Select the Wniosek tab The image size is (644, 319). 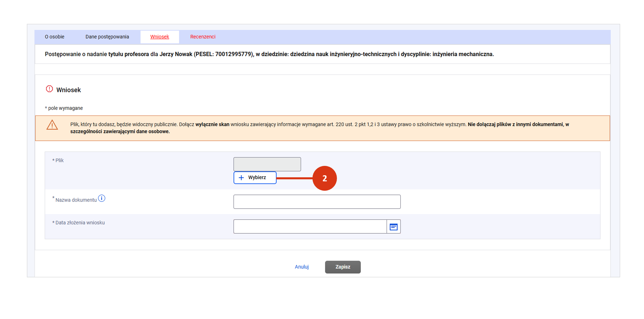[x=159, y=37]
